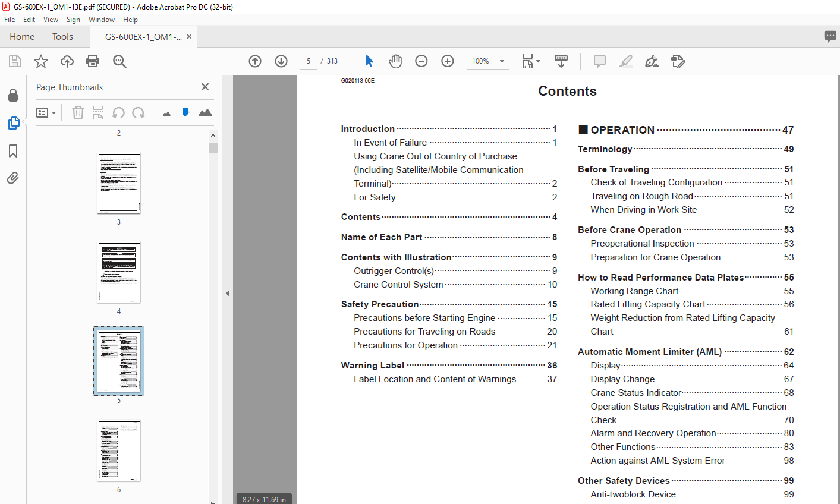
Task: Add document to starred bookmark icon
Action: pyautogui.click(x=41, y=61)
